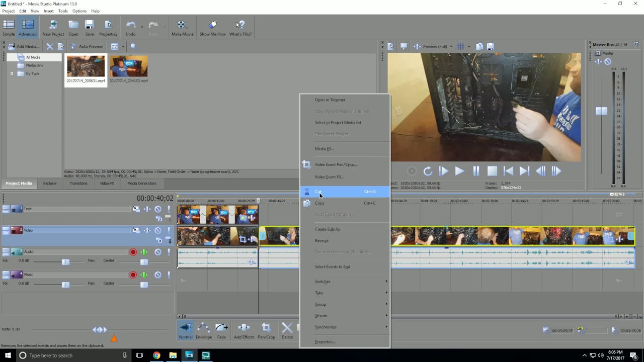The image size is (644, 362).
Task: Expand the Synchronize submenu
Action: click(x=345, y=327)
